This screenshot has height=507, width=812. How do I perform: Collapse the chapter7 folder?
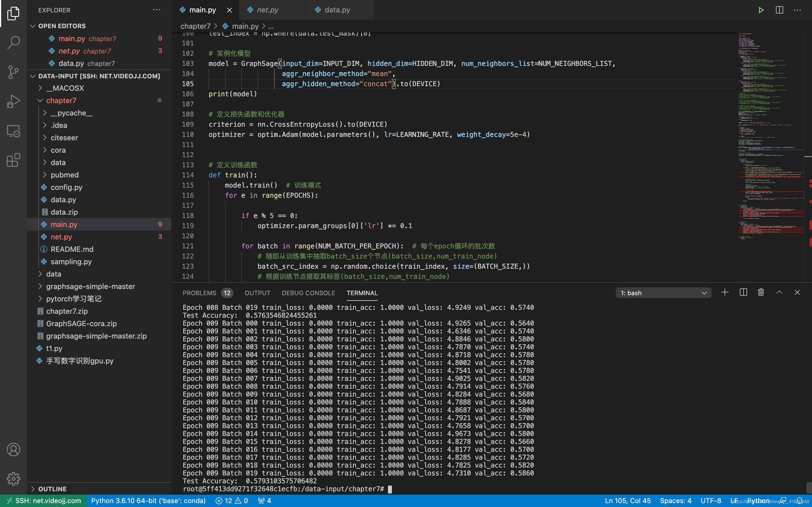coord(61,101)
